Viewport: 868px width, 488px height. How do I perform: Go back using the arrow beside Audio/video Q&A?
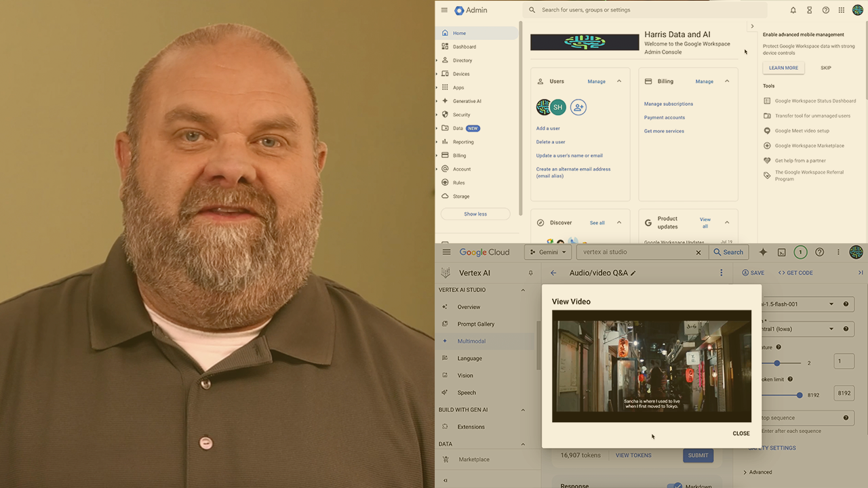point(553,273)
